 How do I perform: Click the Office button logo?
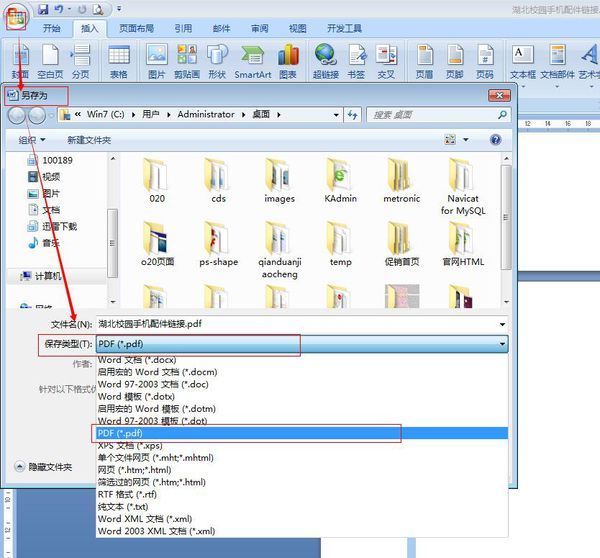pyautogui.click(x=16, y=19)
